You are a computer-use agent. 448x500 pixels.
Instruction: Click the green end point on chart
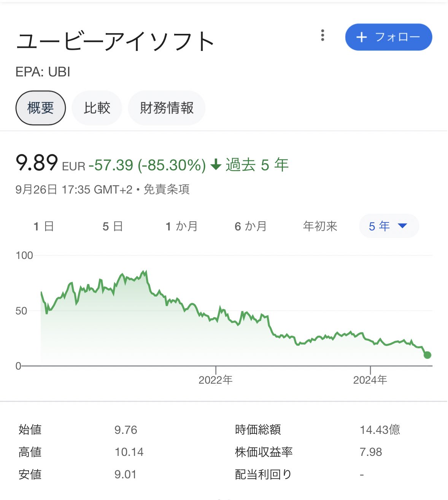pos(427,355)
